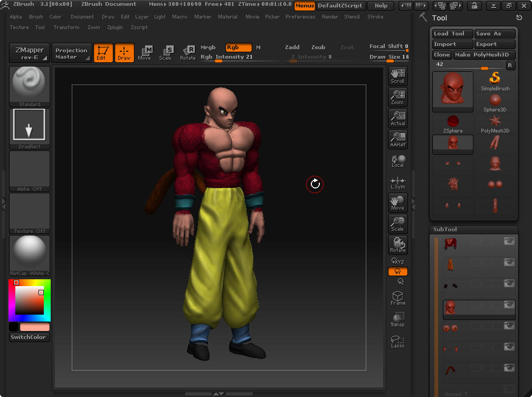
Task: Select the Sphere3D tool
Action: (495, 103)
